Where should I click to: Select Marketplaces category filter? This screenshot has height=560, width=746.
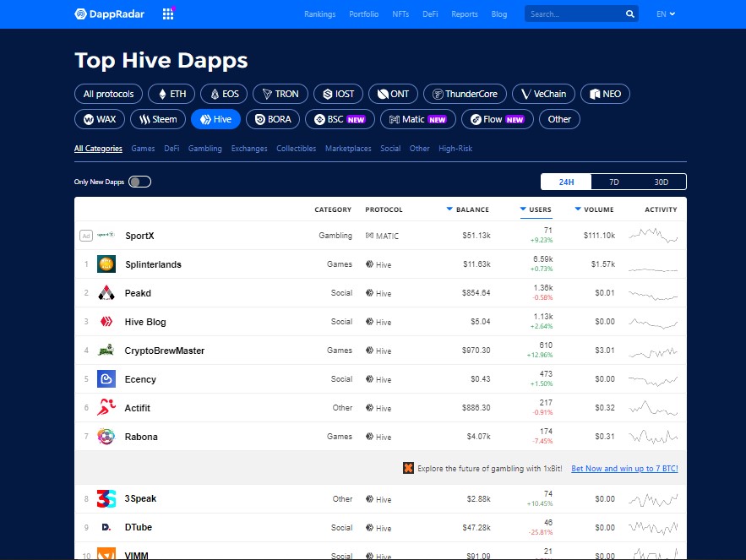point(348,149)
